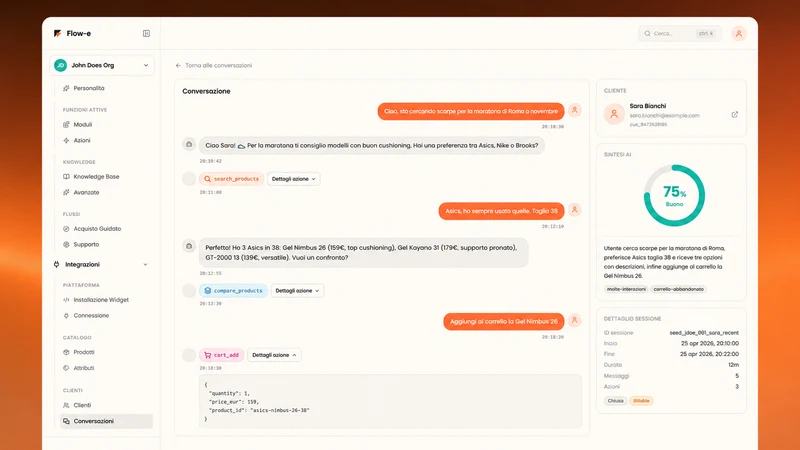The width and height of the screenshot is (800, 450).
Task: Click the Durata value 12m
Action: pos(733,365)
